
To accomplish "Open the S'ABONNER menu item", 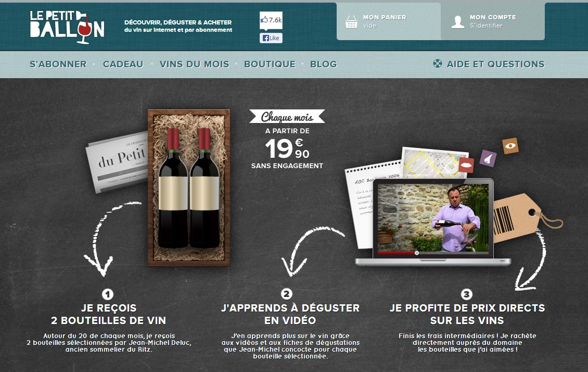I will pos(58,64).
